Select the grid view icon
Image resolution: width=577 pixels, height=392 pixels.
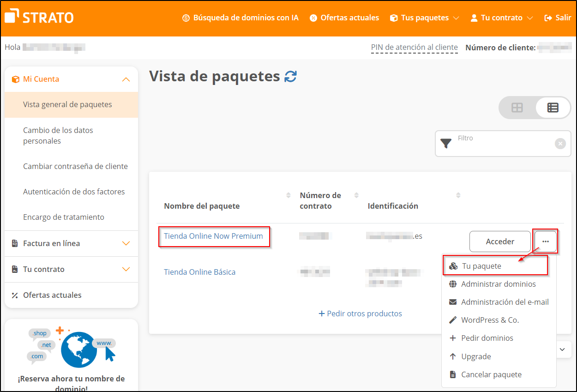[x=517, y=108]
